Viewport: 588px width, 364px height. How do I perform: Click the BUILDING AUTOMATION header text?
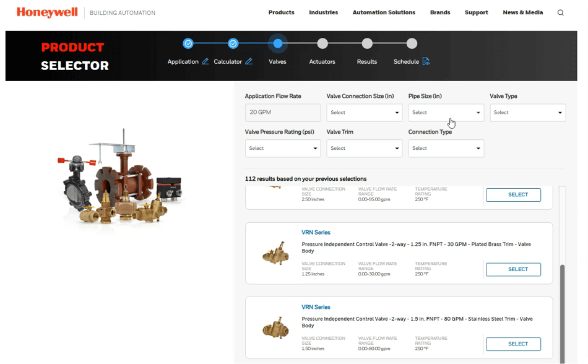pos(123,13)
